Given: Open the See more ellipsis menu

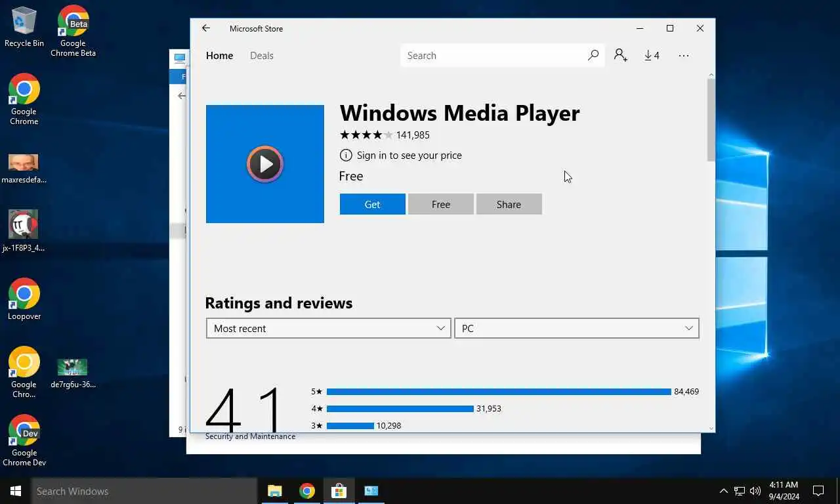Looking at the screenshot, I should (684, 55).
